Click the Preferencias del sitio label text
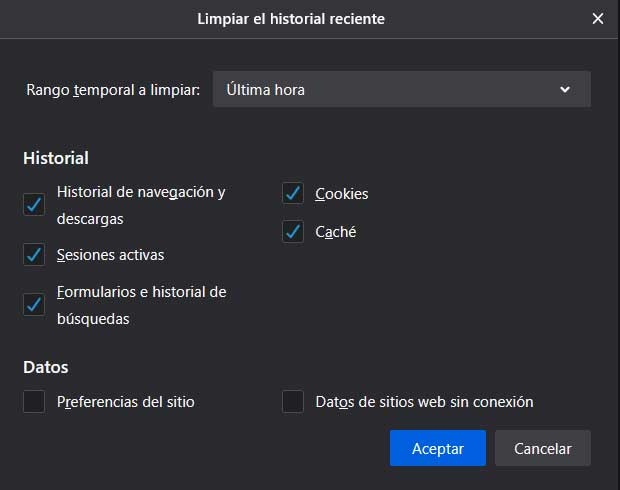This screenshot has width=620, height=490. click(x=125, y=402)
